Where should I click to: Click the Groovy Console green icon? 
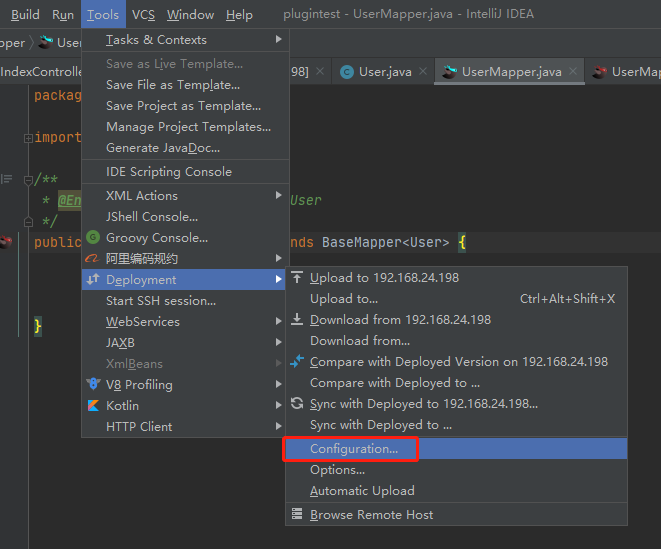[x=93, y=237]
